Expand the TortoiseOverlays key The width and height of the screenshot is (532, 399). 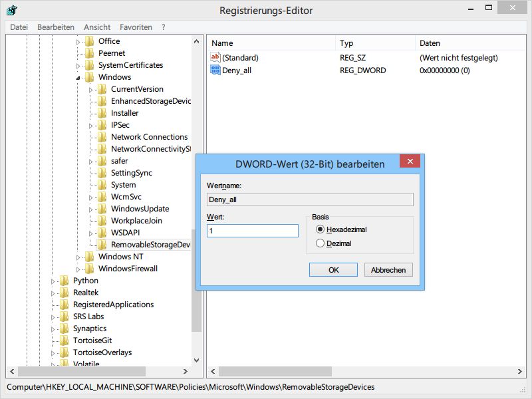pos(53,353)
